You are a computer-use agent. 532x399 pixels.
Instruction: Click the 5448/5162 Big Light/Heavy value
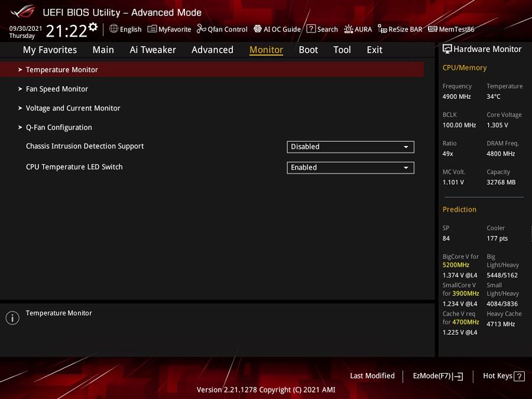click(502, 275)
